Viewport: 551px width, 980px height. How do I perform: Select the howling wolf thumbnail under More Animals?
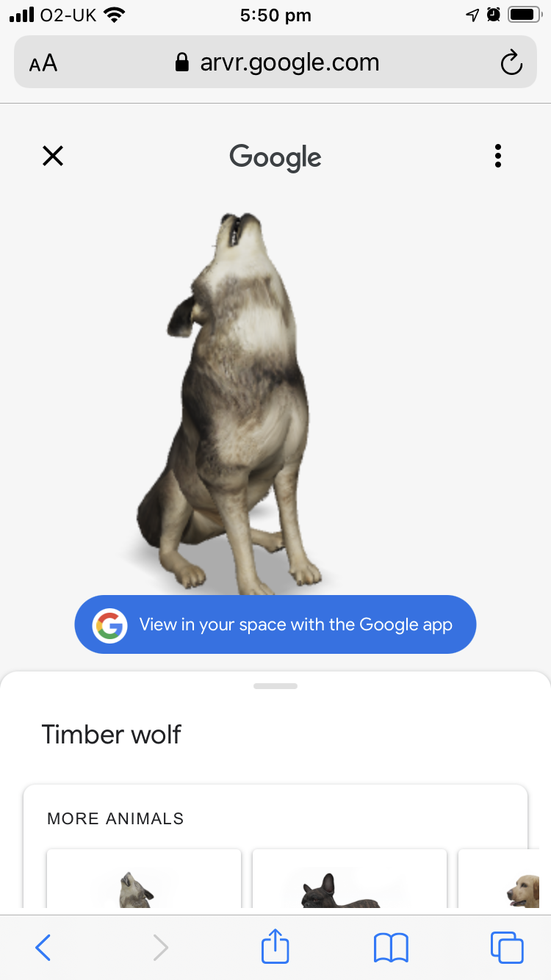pos(144,879)
